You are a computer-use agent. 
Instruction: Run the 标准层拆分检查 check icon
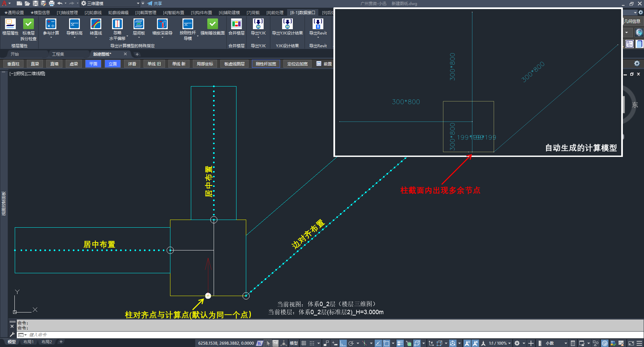point(29,24)
